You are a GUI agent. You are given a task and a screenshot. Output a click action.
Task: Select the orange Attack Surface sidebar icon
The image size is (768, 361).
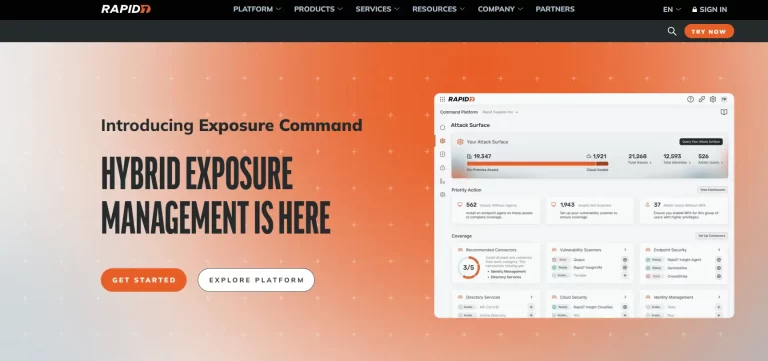pos(442,141)
